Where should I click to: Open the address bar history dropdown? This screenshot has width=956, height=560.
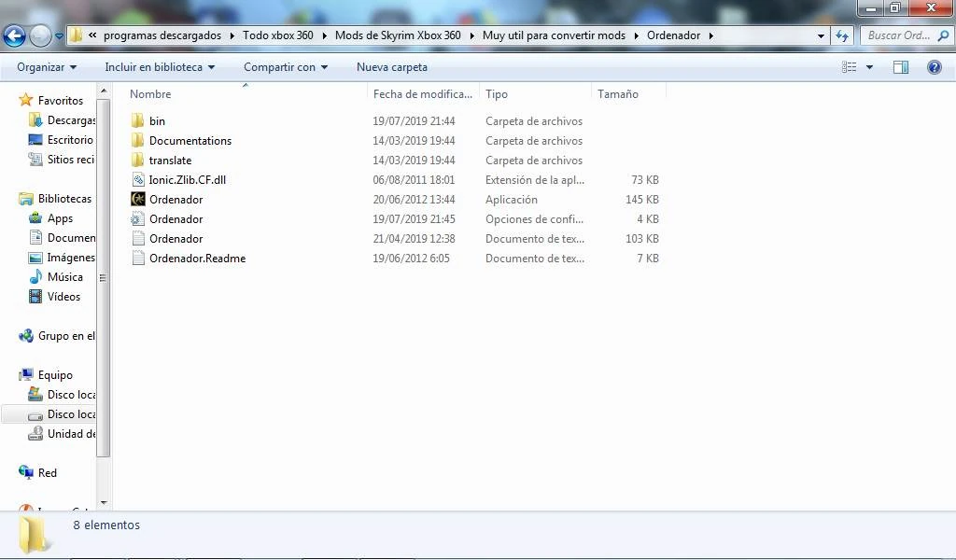pyautogui.click(x=821, y=36)
